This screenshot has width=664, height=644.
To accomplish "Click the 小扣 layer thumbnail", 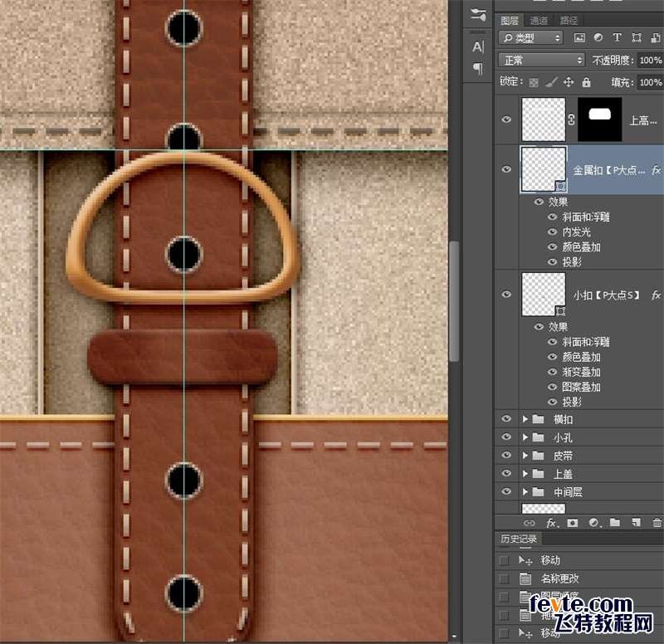I will (x=544, y=295).
